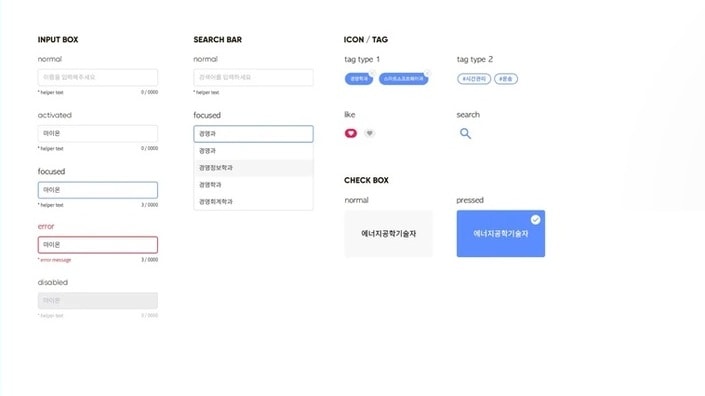Deselect the blue pressed 에너지공학기술자 check box card

[500, 234]
